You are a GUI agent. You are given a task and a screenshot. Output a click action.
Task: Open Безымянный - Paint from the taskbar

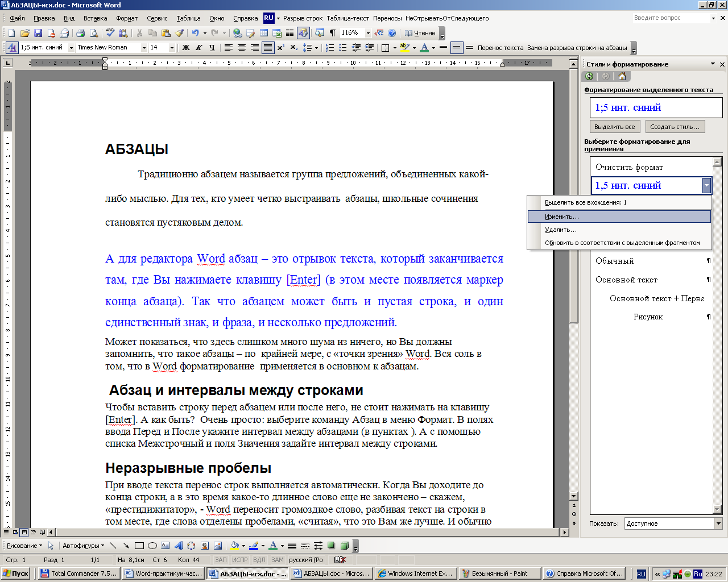click(499, 573)
